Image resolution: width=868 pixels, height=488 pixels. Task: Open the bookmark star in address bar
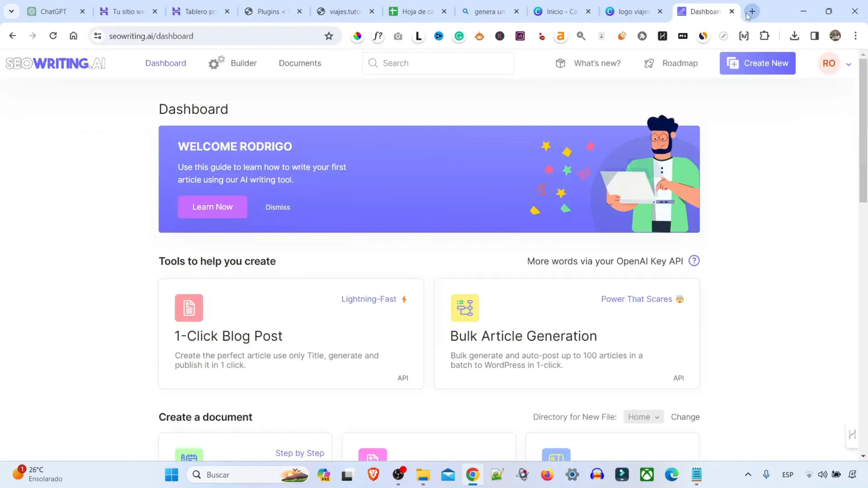(329, 36)
